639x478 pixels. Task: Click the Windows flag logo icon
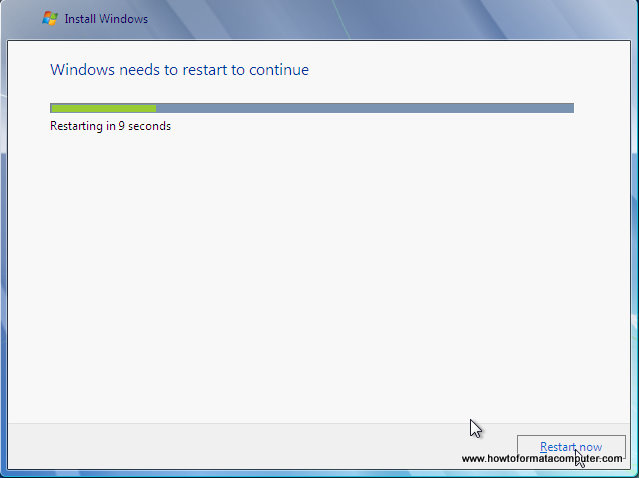[x=50, y=18]
